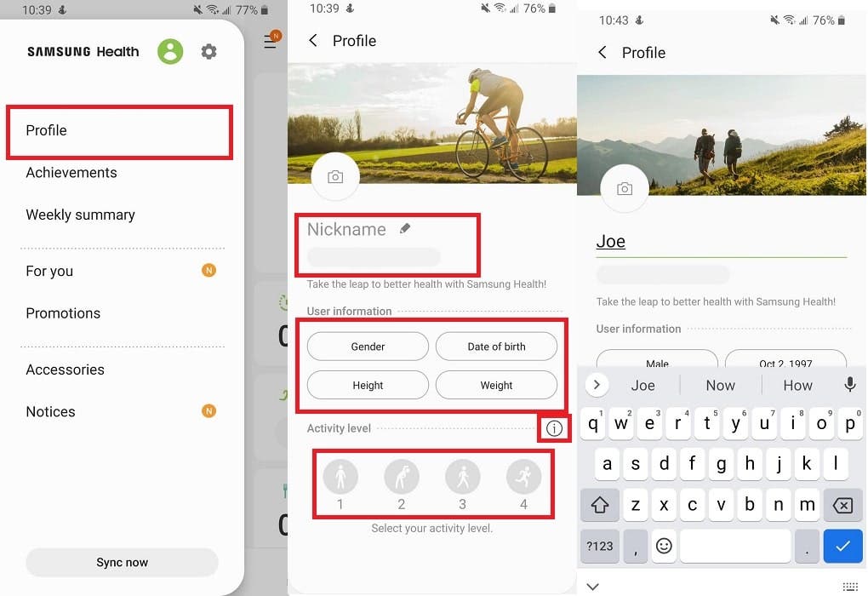Tap the 'e' key on the keyboard
Image resolution: width=868 pixels, height=596 pixels.
(x=650, y=424)
